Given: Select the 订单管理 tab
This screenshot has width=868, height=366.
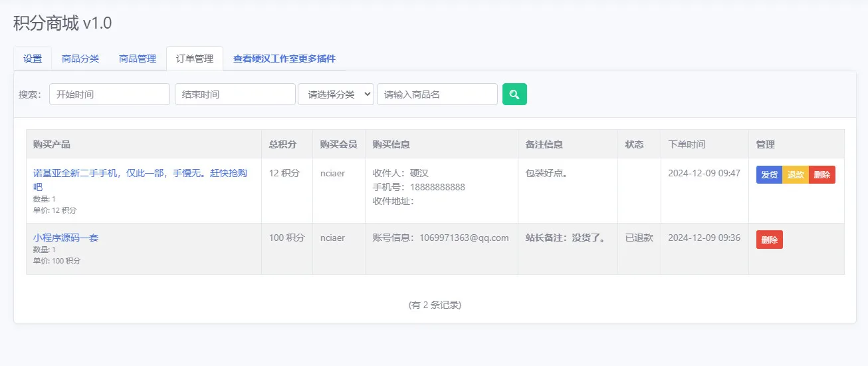Looking at the screenshot, I should click(195, 59).
